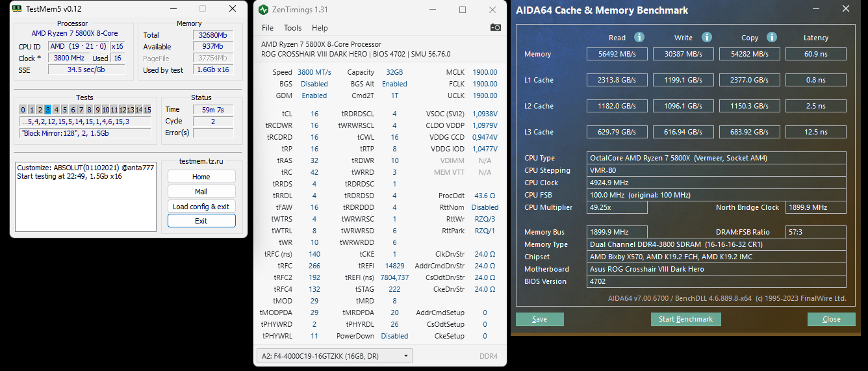
Task: Expand the A2 memory module dropdown
Action: pyautogui.click(x=335, y=356)
